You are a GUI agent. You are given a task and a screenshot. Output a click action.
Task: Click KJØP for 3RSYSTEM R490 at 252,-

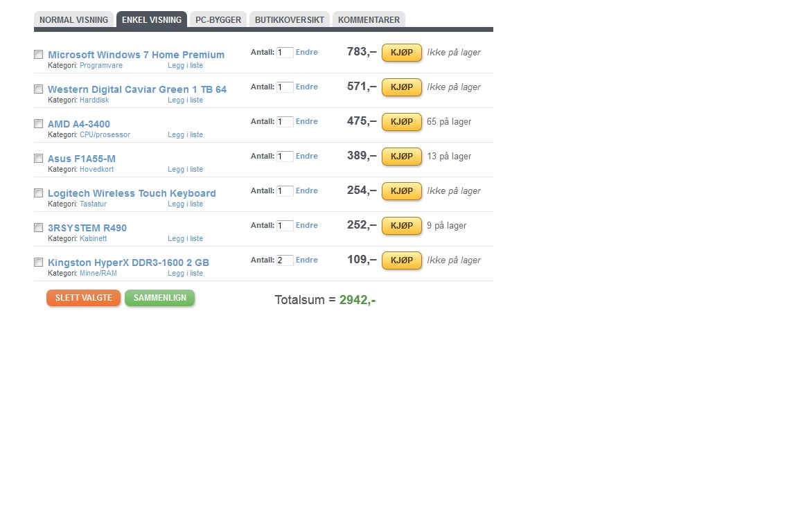(402, 226)
